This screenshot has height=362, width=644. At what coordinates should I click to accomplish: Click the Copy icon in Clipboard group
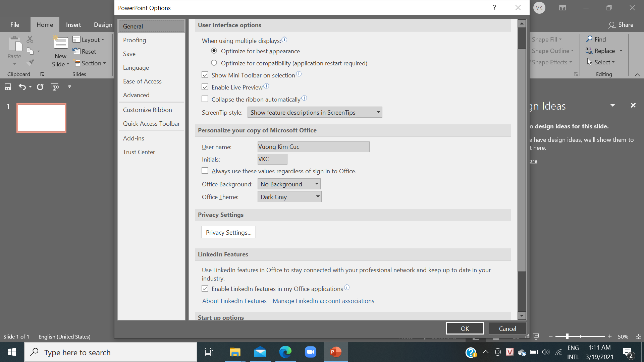tap(30, 51)
